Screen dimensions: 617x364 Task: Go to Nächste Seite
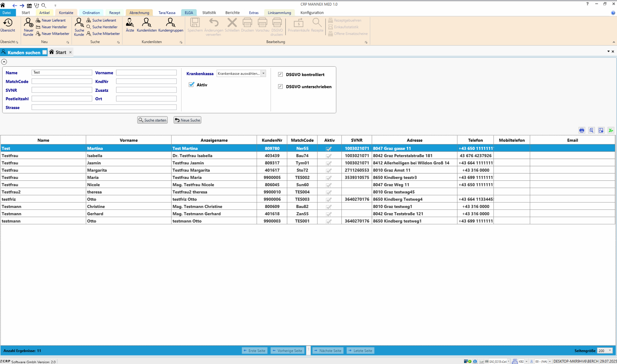point(328,350)
